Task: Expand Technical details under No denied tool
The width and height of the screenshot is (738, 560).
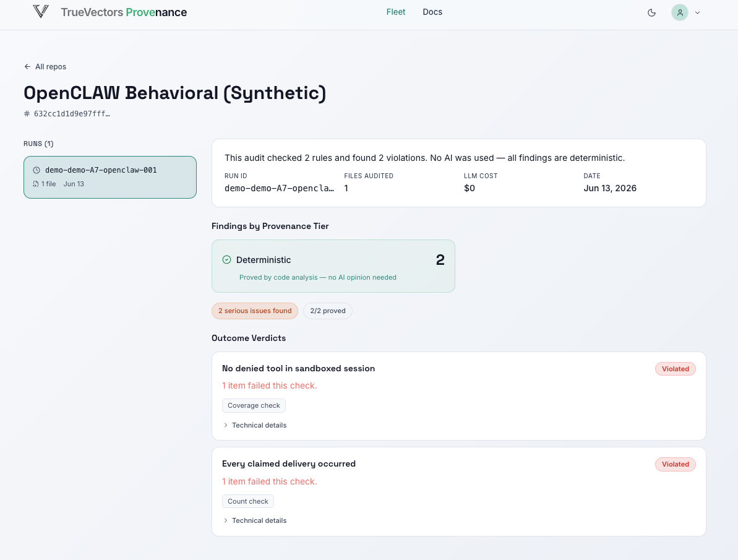Action: (x=255, y=425)
